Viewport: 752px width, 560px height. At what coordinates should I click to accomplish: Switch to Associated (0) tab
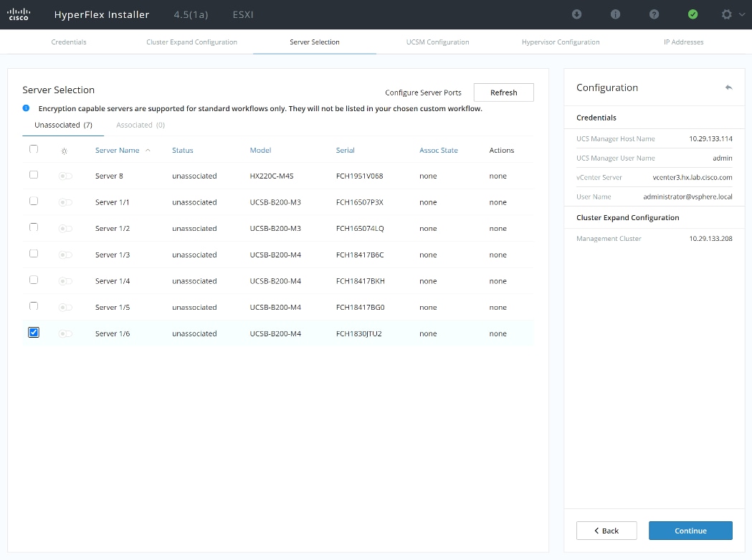(x=141, y=125)
